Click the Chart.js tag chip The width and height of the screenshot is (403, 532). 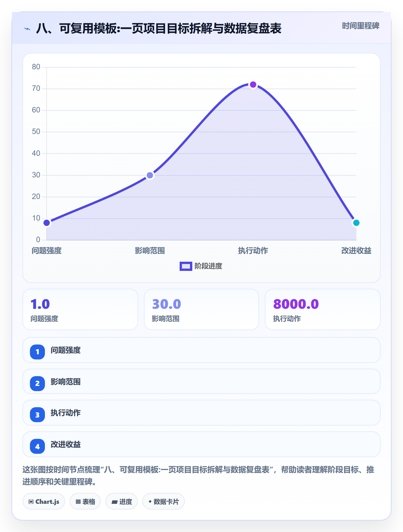(44, 502)
